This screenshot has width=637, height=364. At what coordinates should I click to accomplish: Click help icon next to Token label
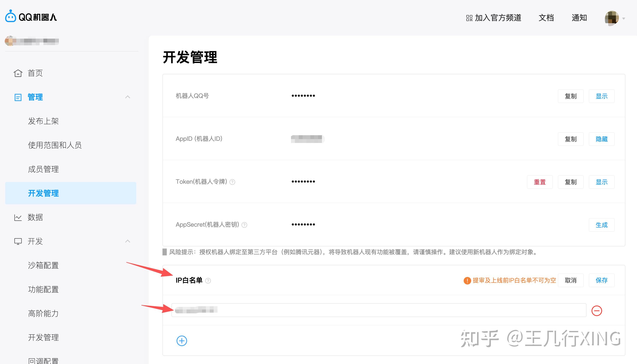pyautogui.click(x=232, y=182)
